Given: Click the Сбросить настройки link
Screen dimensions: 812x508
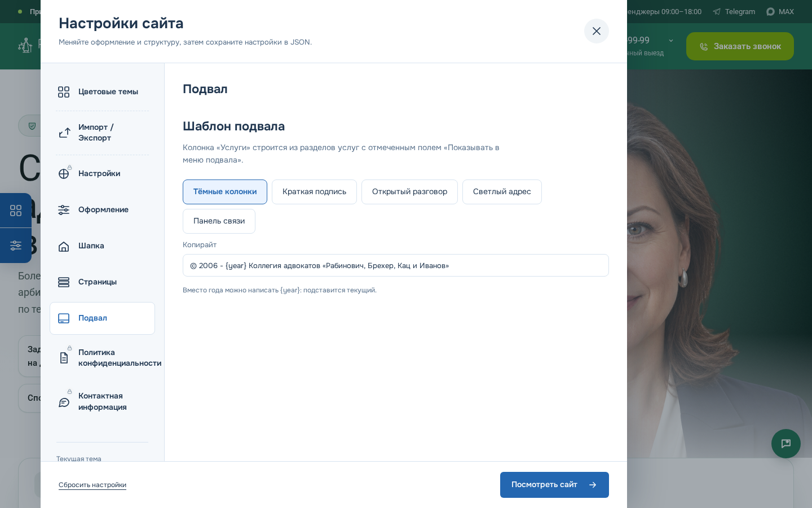Looking at the screenshot, I should point(92,485).
